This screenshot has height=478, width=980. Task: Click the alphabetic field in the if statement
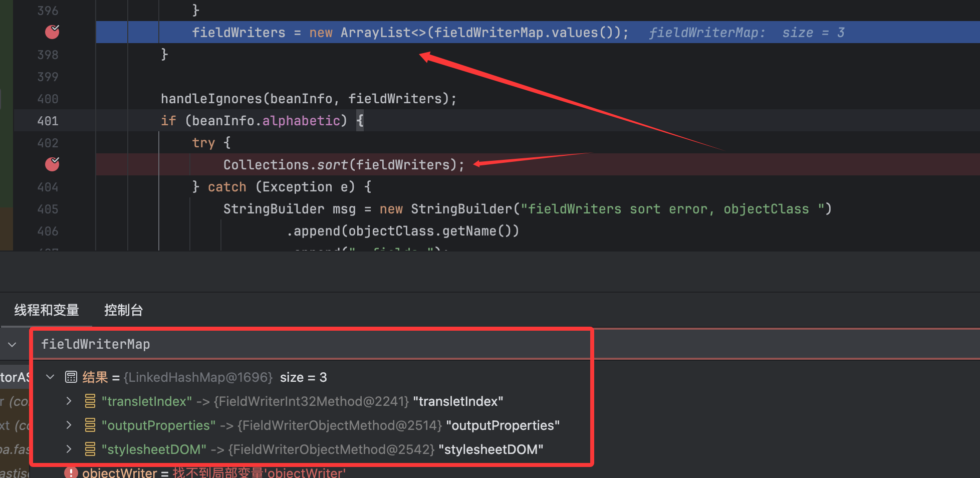tap(301, 121)
